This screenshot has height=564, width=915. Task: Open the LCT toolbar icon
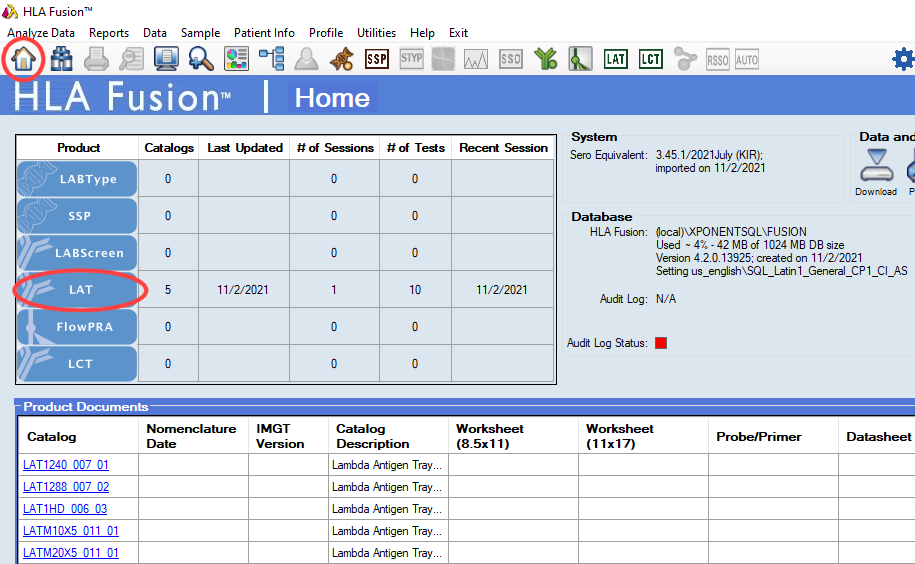(651, 59)
